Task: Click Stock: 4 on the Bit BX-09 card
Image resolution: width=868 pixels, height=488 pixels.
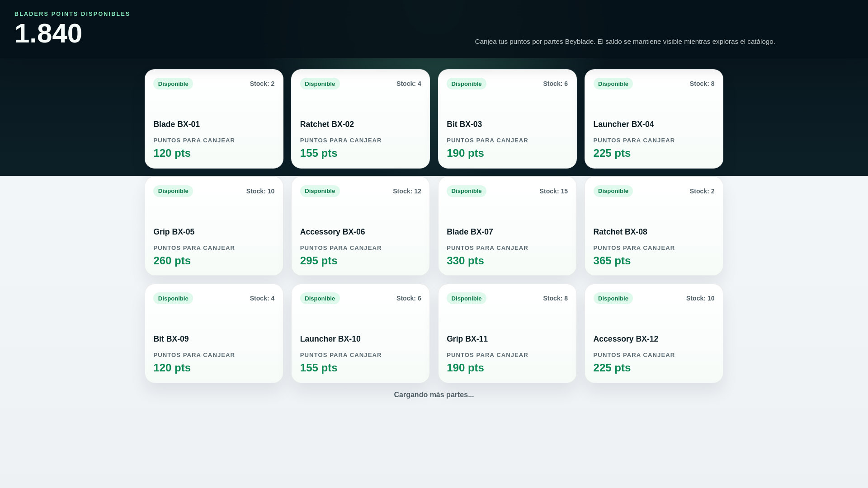Action: point(262,298)
